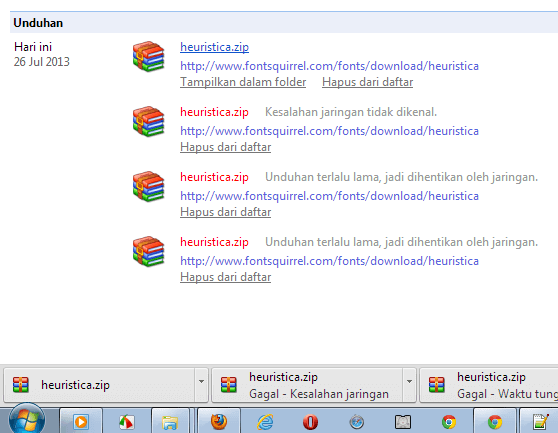Click the 'Gagal - Kesalahan jaringan' download bar item
This screenshot has height=433, width=558.
click(307, 385)
